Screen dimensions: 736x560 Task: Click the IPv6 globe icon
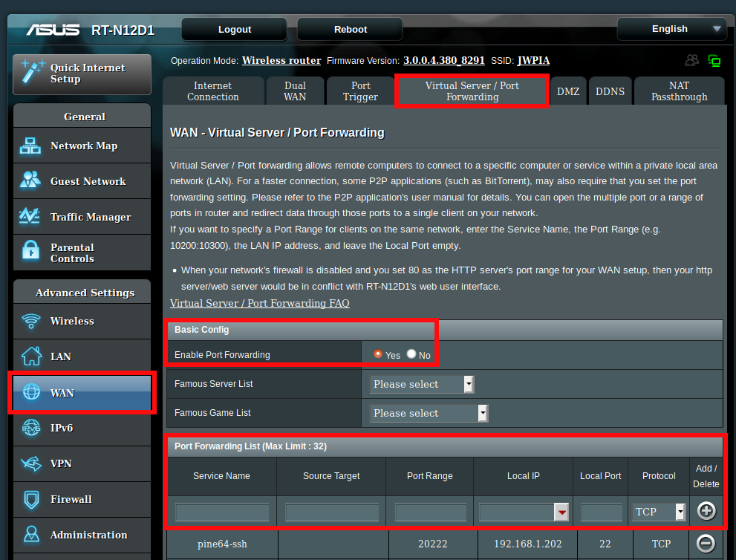(31, 428)
